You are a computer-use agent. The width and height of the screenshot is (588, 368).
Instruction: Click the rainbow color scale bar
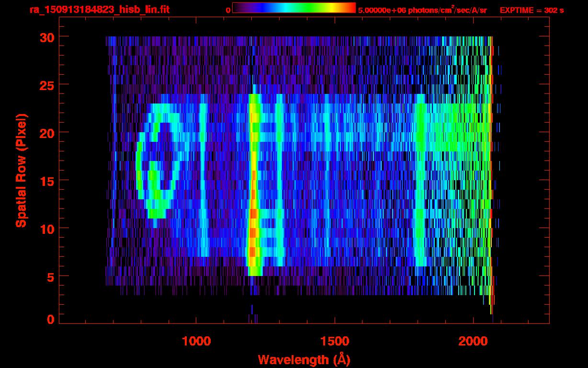click(x=294, y=8)
